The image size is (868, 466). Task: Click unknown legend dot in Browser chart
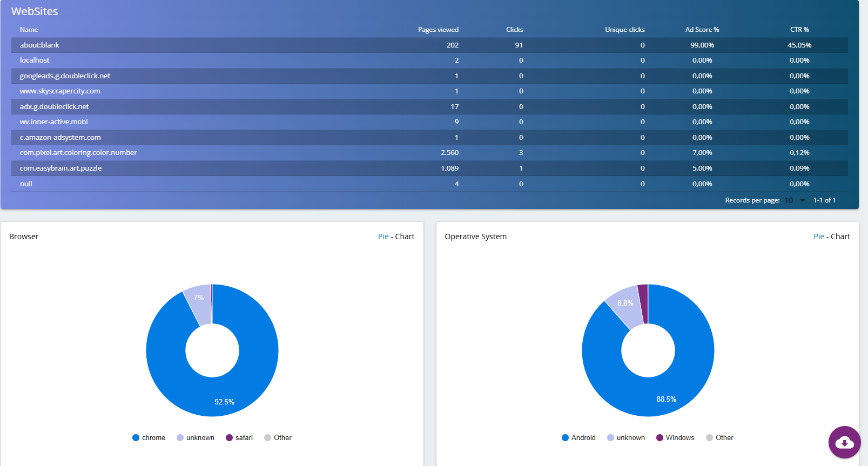(x=180, y=437)
